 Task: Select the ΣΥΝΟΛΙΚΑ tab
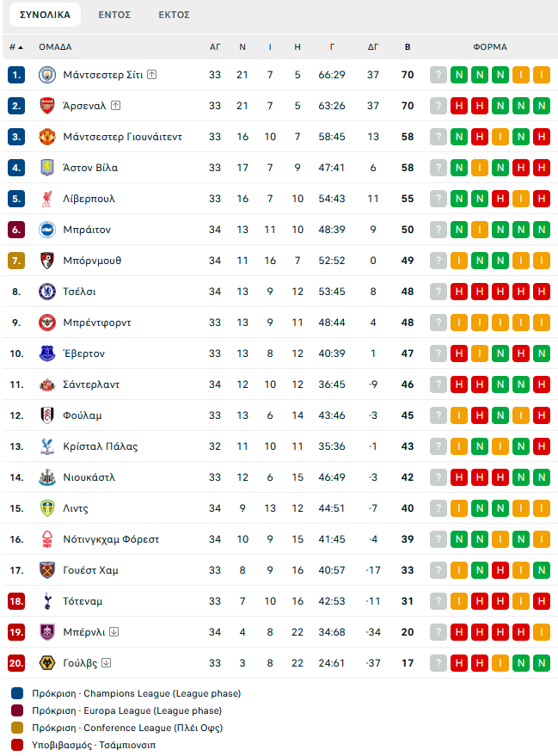pos(45,15)
